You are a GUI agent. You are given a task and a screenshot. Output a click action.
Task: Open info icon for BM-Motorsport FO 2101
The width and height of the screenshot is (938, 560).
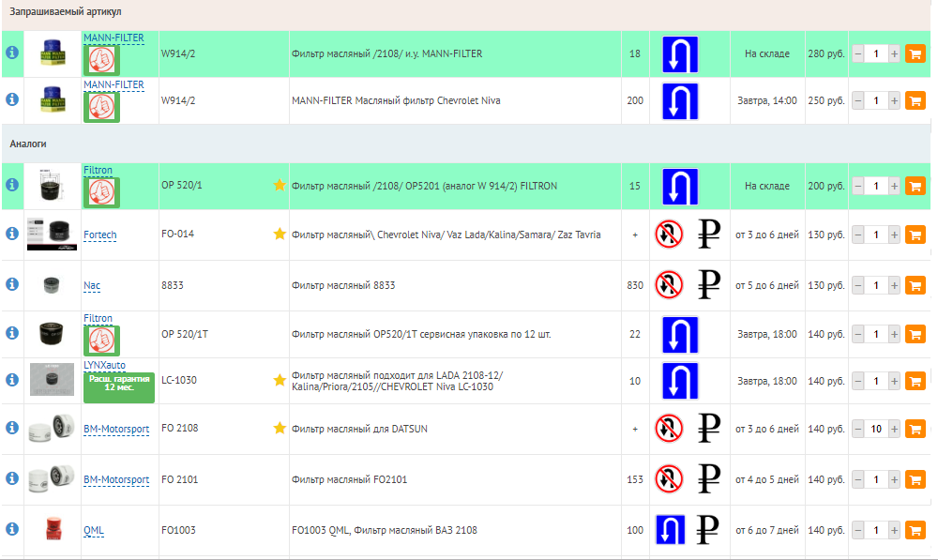click(x=12, y=478)
